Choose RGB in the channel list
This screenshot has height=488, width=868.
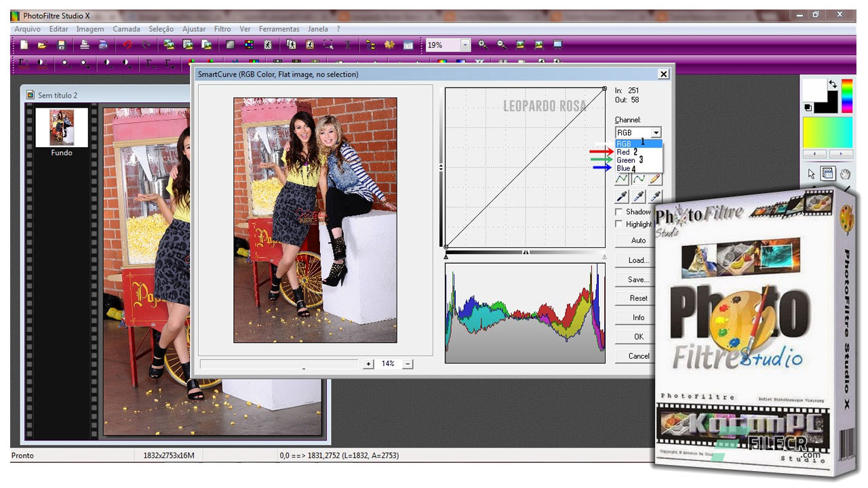[638, 144]
